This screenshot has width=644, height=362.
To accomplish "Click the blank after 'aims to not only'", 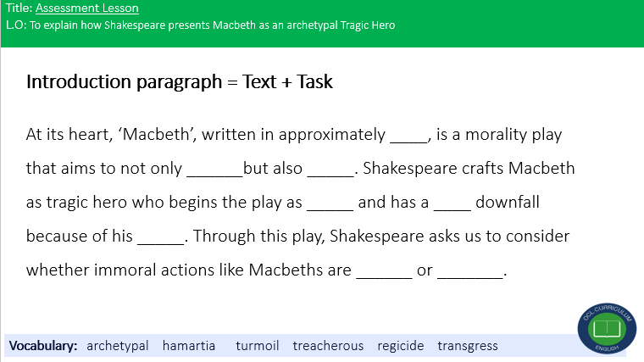I will 214,170.
